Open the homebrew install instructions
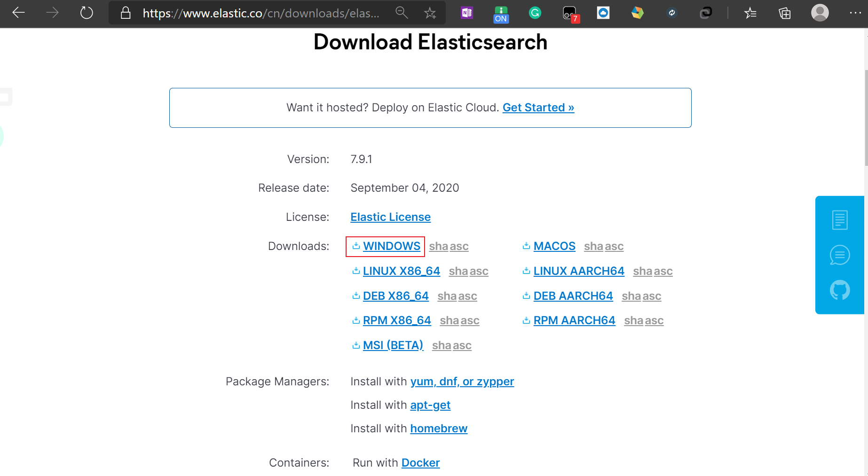Image resolution: width=868 pixels, height=476 pixels. [x=439, y=429]
